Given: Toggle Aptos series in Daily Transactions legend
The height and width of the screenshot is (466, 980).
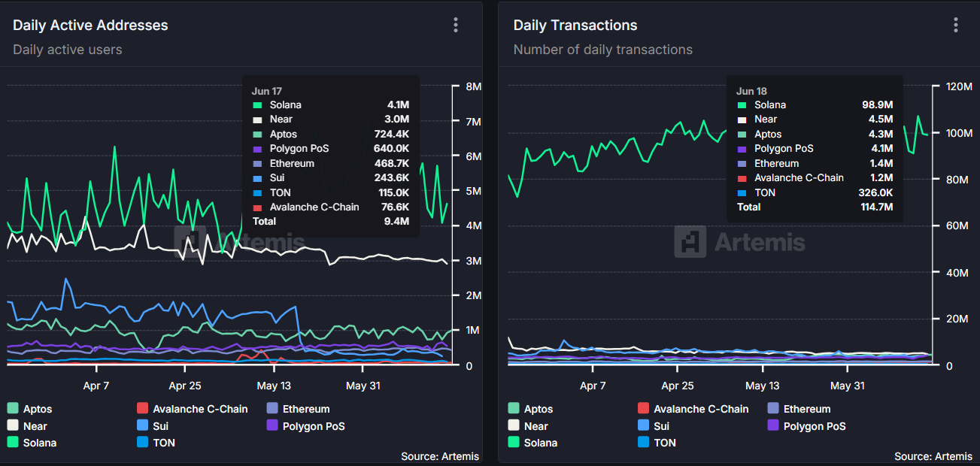Looking at the screenshot, I should (x=531, y=409).
